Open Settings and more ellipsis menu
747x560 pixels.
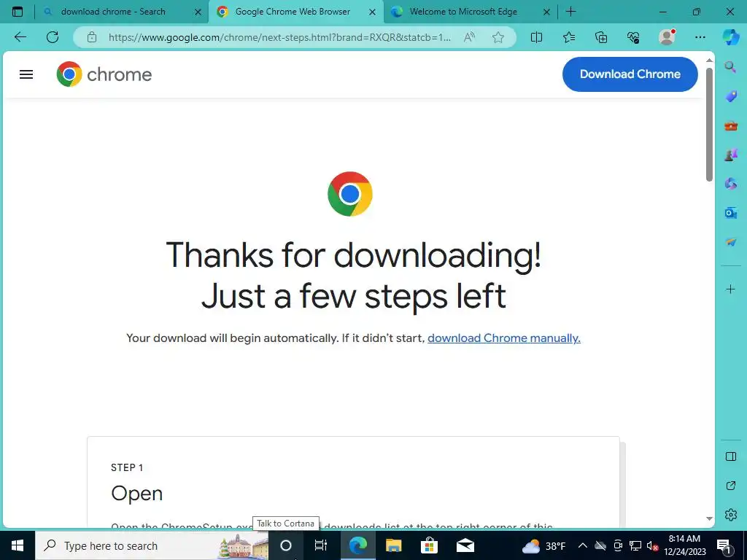tap(700, 37)
